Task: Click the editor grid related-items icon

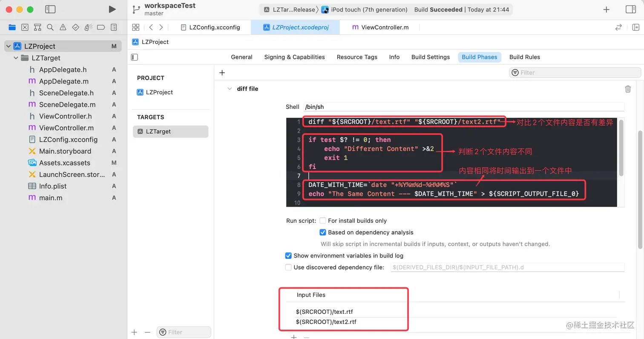Action: click(136, 27)
